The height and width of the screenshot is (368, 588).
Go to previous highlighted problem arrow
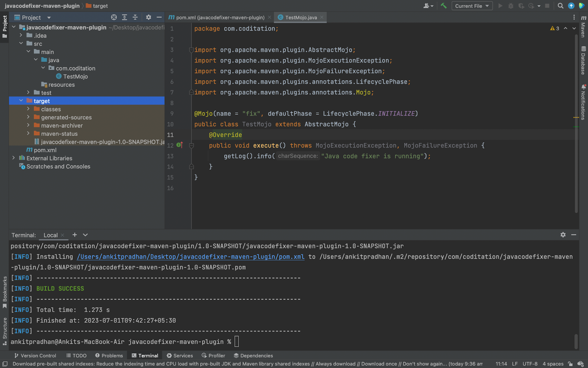tap(566, 28)
